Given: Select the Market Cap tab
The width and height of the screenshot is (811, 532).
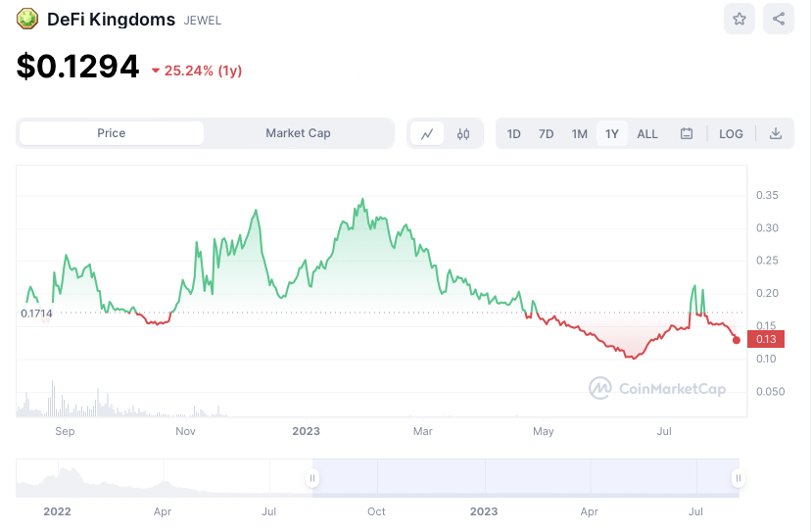Looking at the screenshot, I should (x=298, y=133).
